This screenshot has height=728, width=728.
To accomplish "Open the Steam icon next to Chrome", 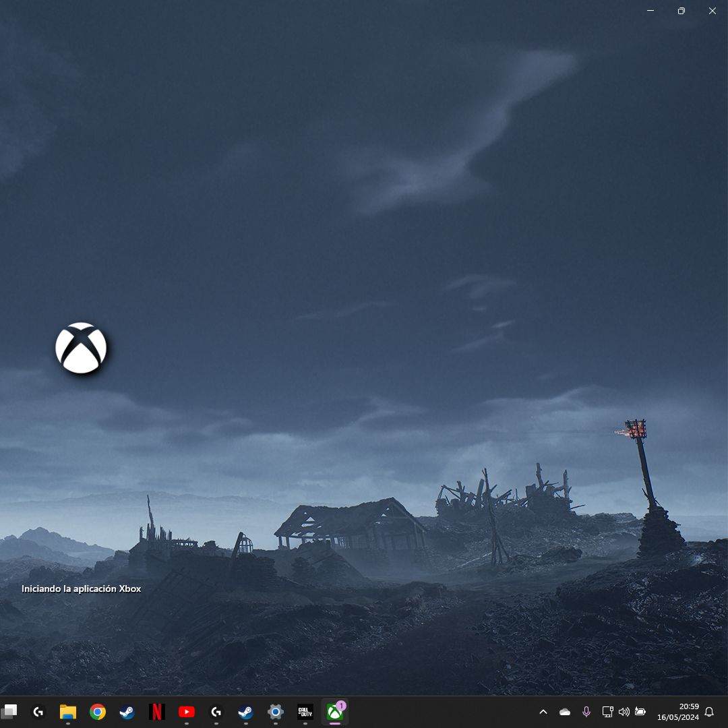I will coord(127,711).
